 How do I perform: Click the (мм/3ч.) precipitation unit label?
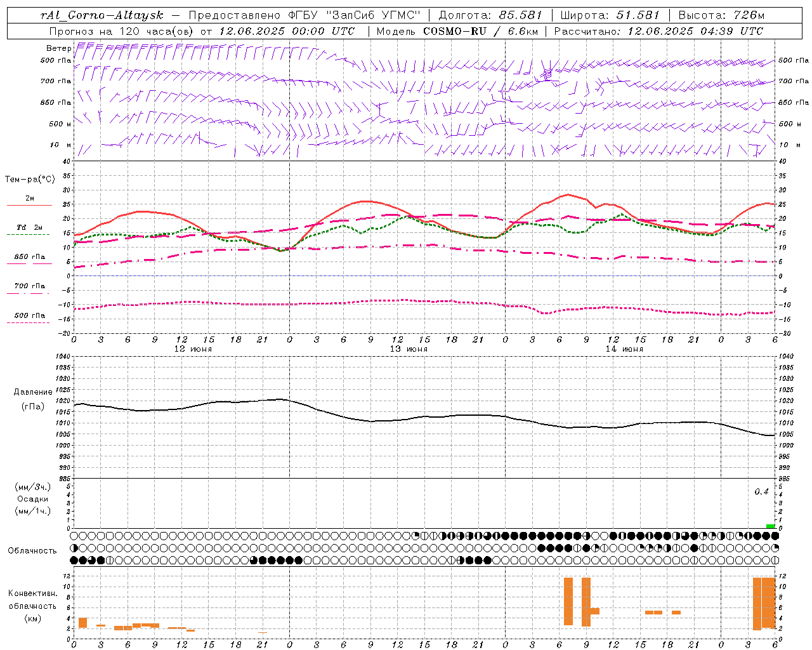33,487
